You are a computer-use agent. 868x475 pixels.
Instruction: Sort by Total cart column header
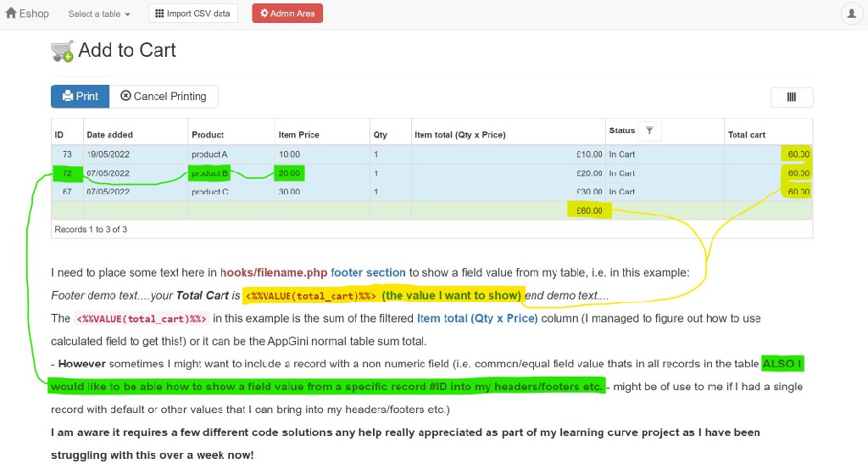point(746,135)
